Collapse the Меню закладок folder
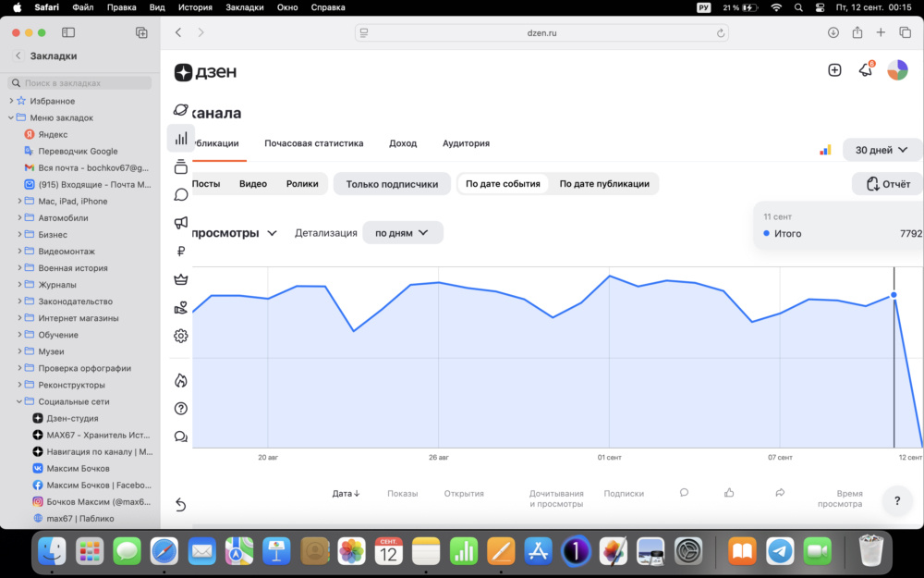 (11, 117)
